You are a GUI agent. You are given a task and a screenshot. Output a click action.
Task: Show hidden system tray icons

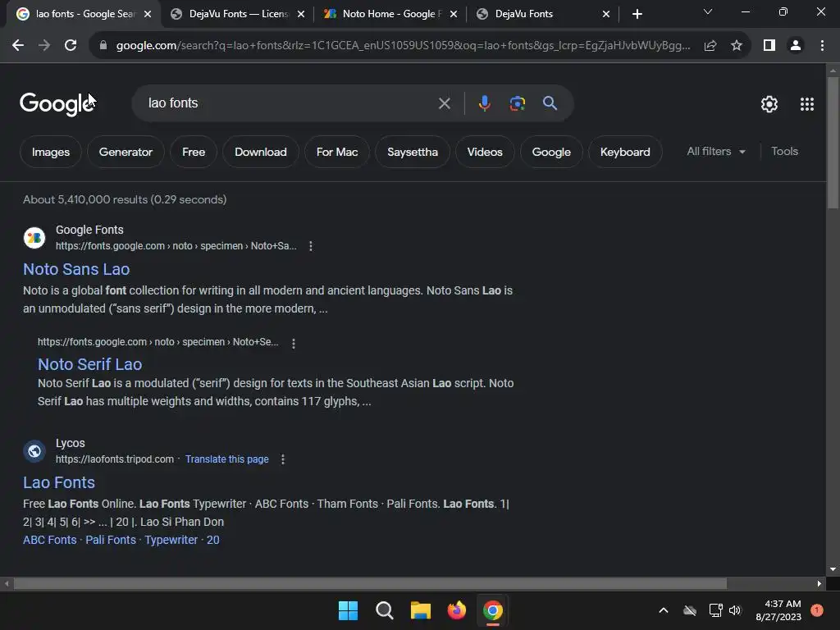pyautogui.click(x=663, y=610)
